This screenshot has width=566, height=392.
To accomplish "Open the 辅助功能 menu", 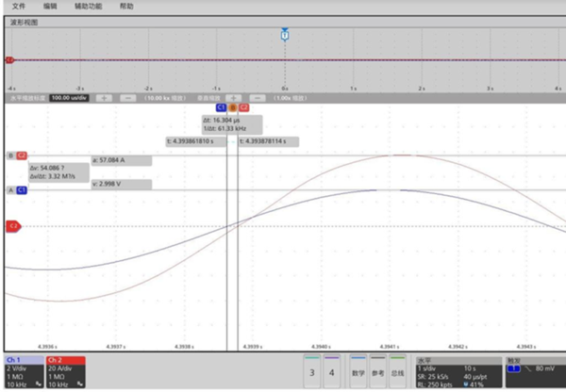I will [x=89, y=6].
